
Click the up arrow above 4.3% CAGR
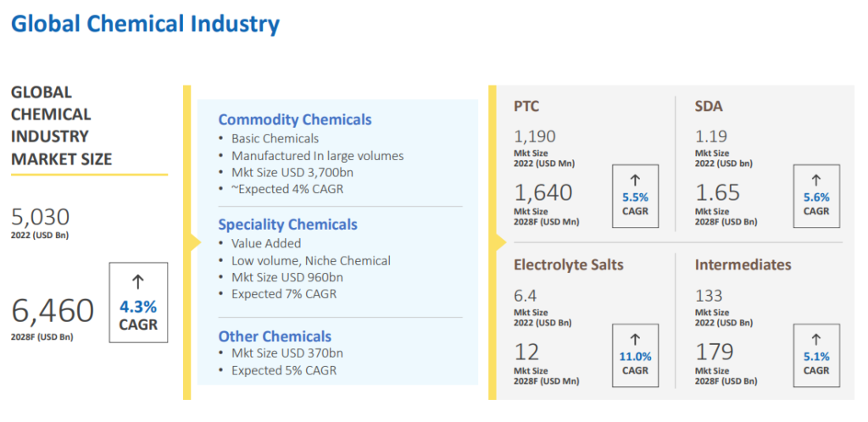[138, 283]
